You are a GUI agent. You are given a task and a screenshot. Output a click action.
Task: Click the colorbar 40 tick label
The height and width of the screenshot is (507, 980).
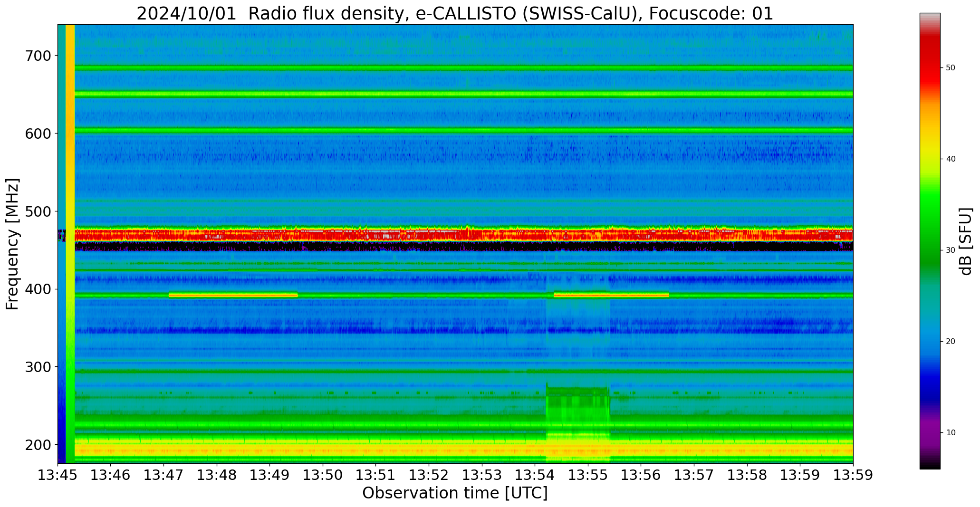[x=951, y=159]
